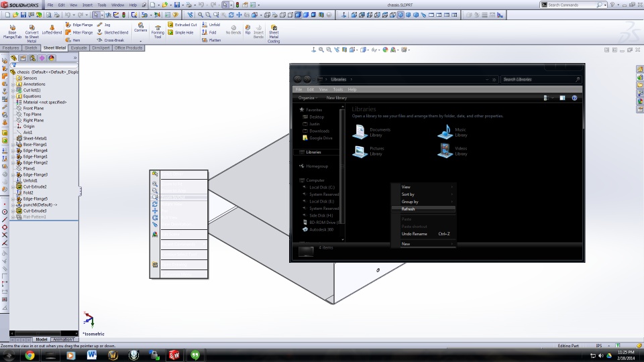Click the Pan icon in SolidWorks context menu
This screenshot has height=362, width=644.
coord(155,210)
